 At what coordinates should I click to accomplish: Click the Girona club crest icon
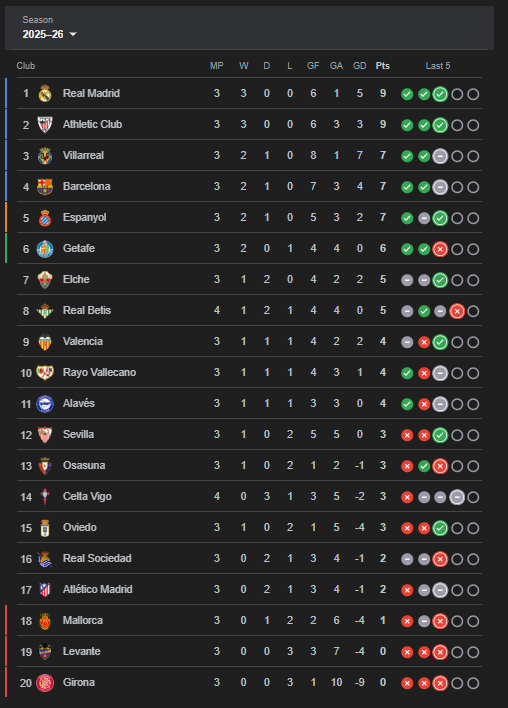pyautogui.click(x=45, y=682)
